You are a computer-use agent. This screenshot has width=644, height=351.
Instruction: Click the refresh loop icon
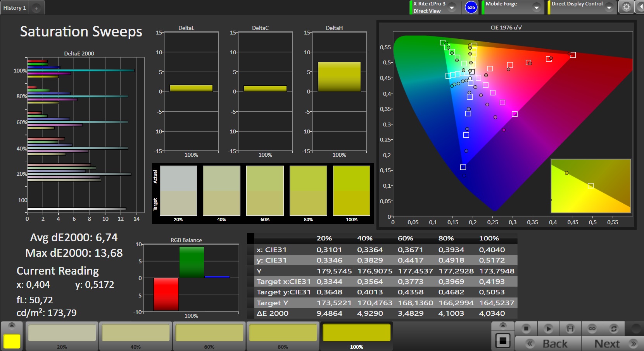[x=614, y=329]
